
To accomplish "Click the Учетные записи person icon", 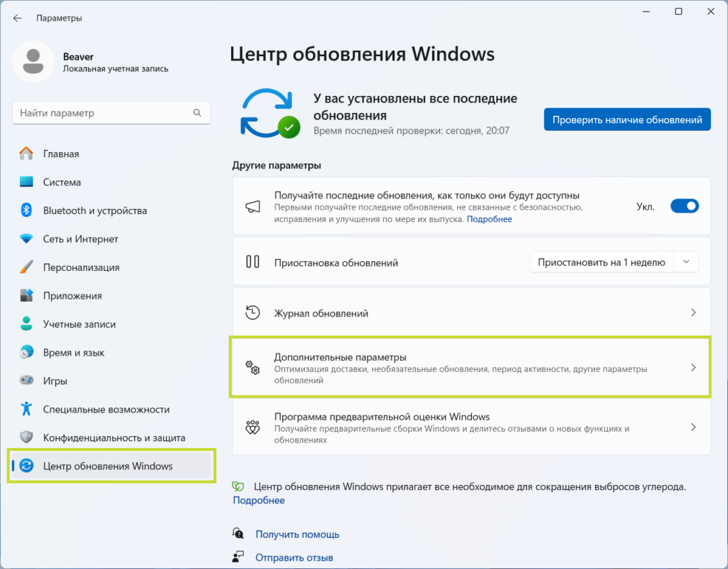I will pos(26,324).
